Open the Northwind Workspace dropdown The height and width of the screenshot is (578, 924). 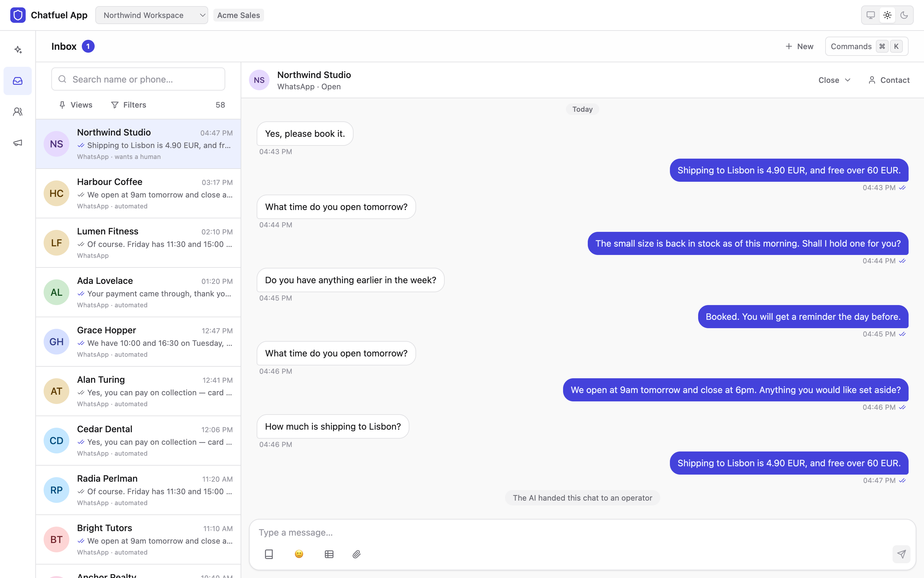(x=151, y=15)
